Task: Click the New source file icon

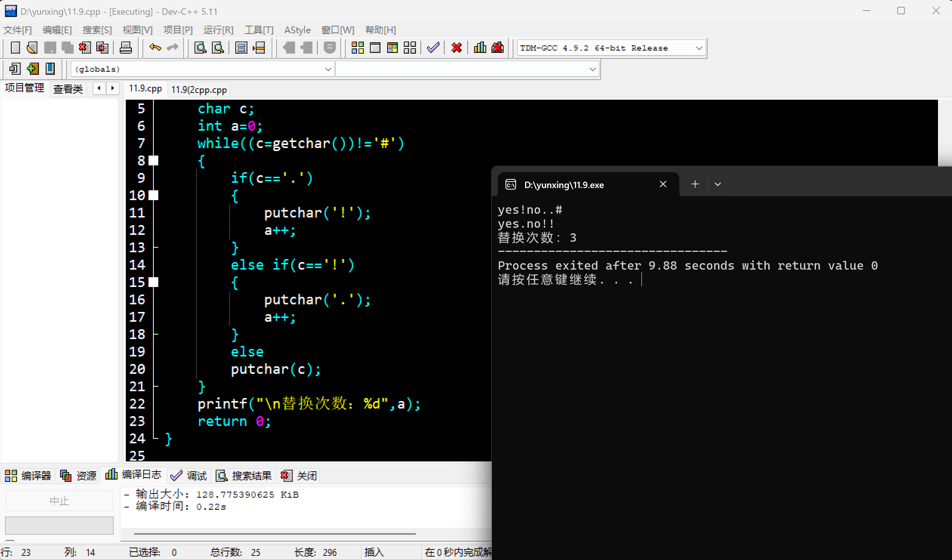Action: (15, 48)
